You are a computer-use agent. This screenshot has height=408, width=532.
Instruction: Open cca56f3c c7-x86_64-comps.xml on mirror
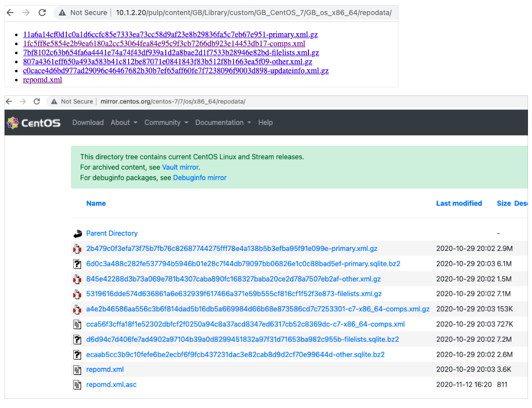click(246, 324)
